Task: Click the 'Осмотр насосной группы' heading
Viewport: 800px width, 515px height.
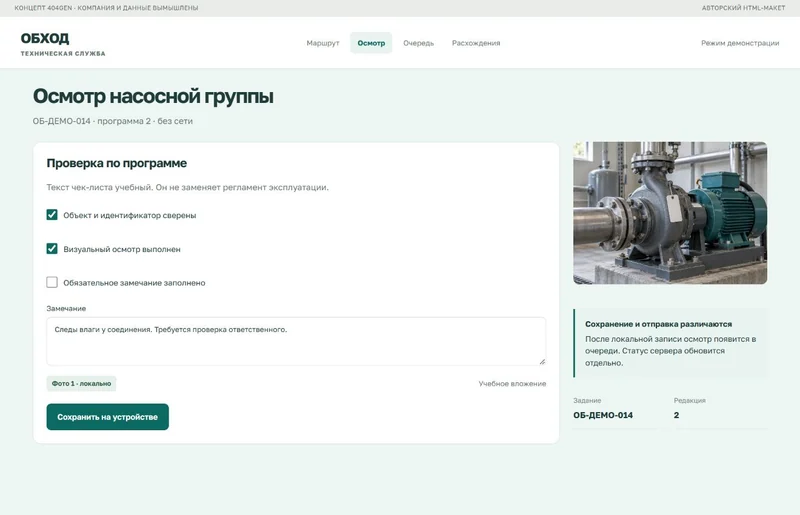Action: (x=153, y=96)
